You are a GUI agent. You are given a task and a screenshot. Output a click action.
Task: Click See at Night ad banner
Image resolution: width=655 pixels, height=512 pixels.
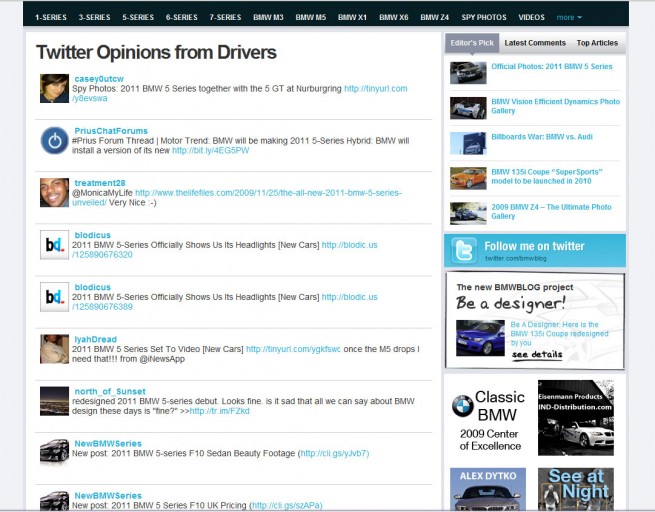pos(576,489)
